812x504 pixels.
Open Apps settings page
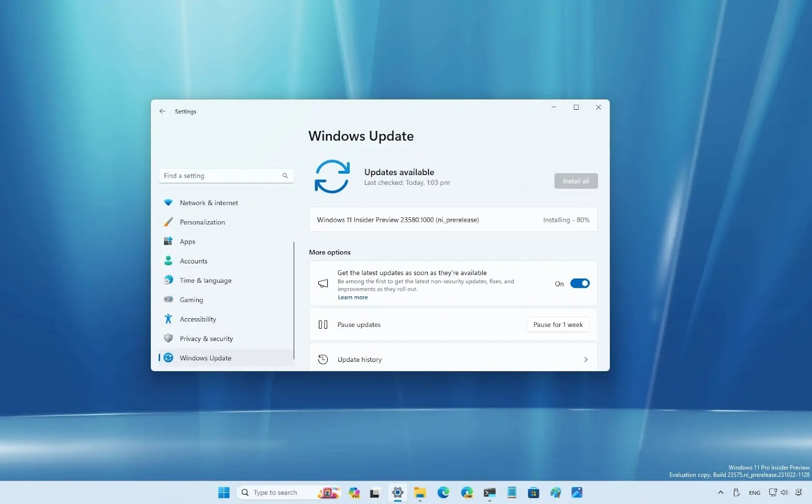226,242
